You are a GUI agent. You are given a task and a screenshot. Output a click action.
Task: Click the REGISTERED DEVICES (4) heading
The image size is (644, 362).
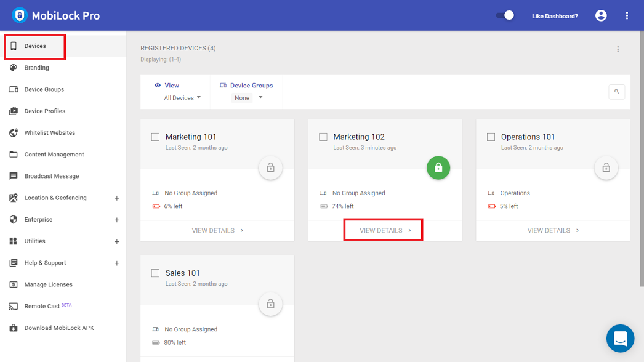coord(178,48)
